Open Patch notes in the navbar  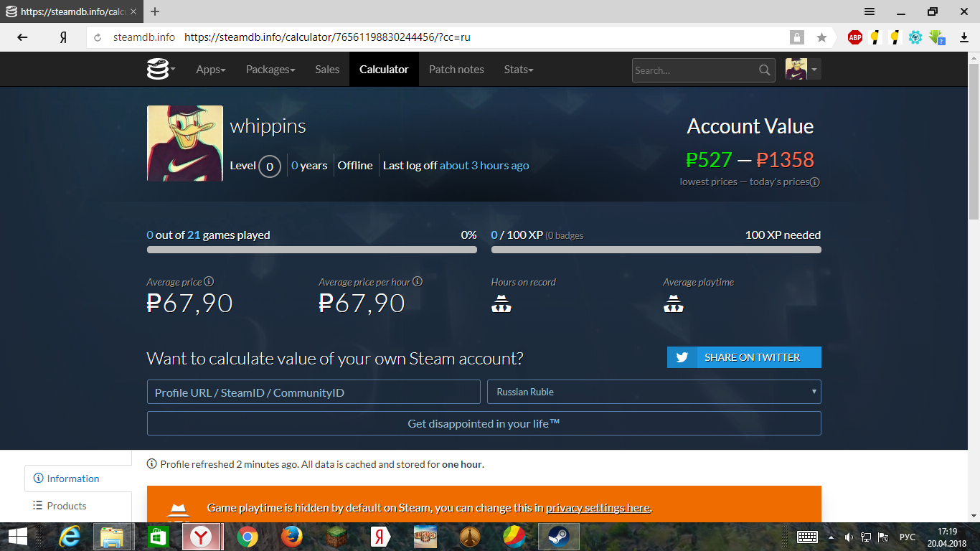pos(456,70)
